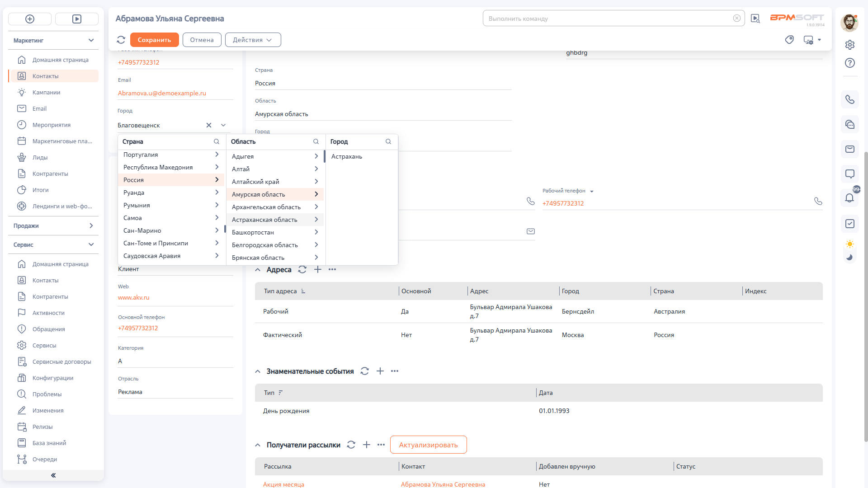The image size is (868, 488).
Task: Select Румыния in the country list
Action: click(x=171, y=205)
